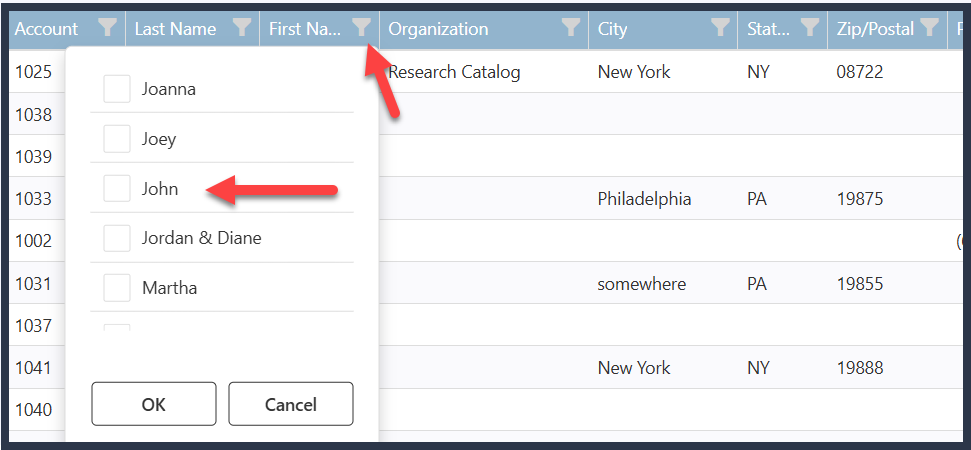Sort by the Organization column header

pyautogui.click(x=438, y=28)
